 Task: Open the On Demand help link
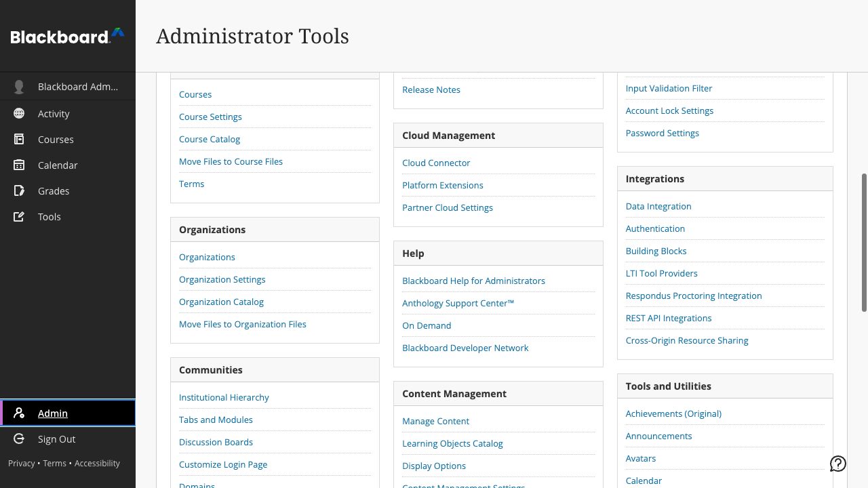pos(427,325)
